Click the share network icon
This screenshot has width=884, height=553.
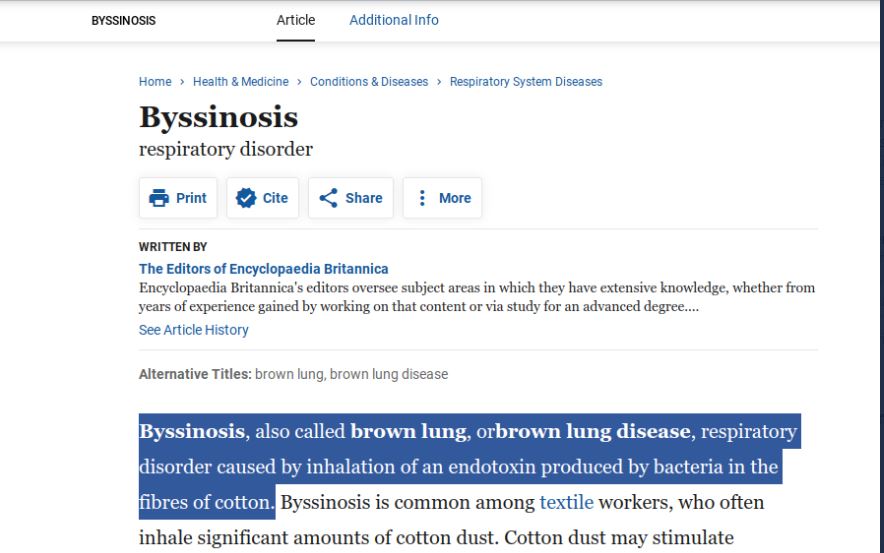click(x=328, y=198)
